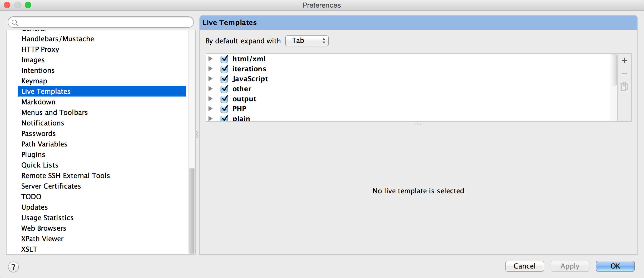Screen dimensions: 644x278
Task: Disable the PHP template group
Action: coord(224,108)
